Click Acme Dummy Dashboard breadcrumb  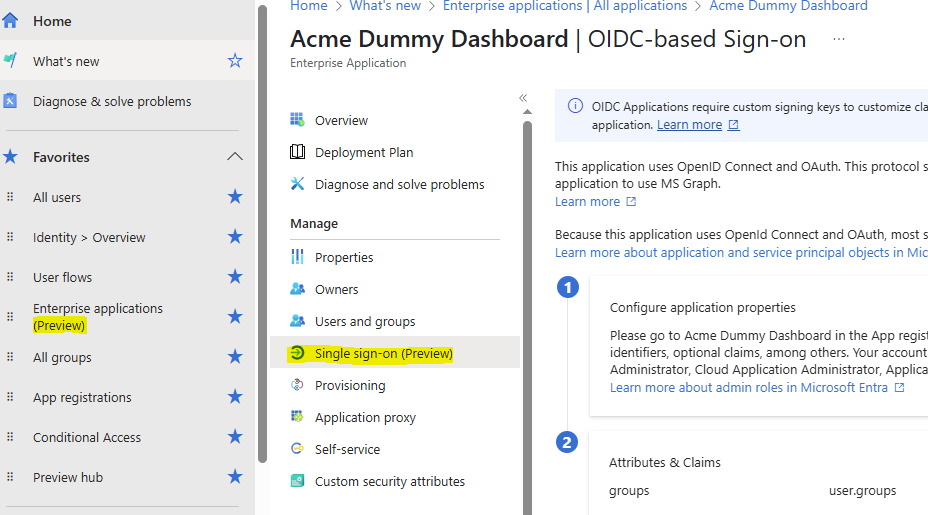coord(788,6)
